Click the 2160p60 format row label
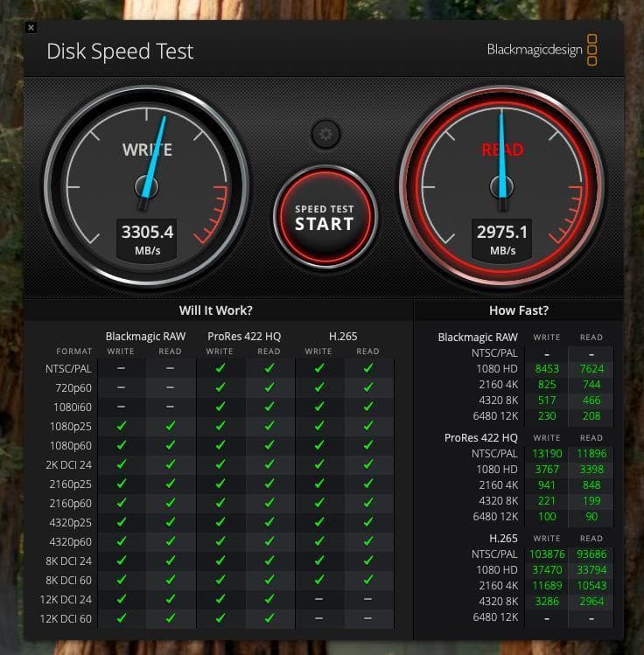644x655 pixels. point(71,504)
